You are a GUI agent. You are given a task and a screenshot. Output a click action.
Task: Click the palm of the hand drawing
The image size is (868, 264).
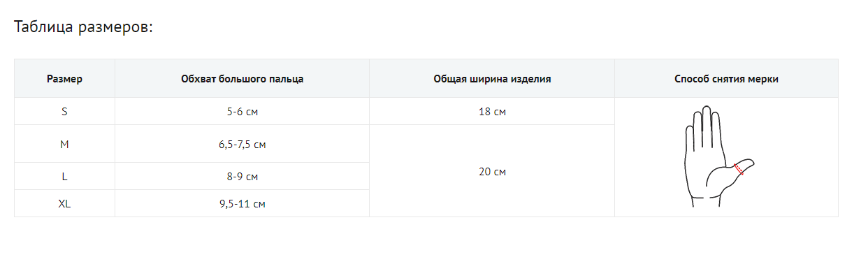coord(706,170)
